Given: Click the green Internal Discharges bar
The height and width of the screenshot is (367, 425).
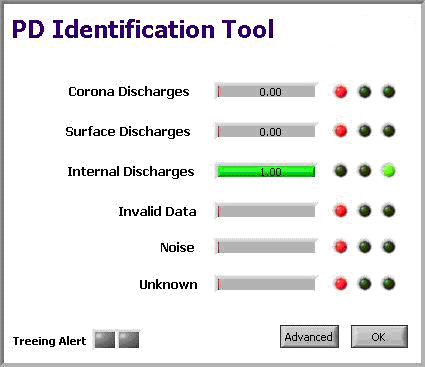Looking at the screenshot, I should 266,171.
